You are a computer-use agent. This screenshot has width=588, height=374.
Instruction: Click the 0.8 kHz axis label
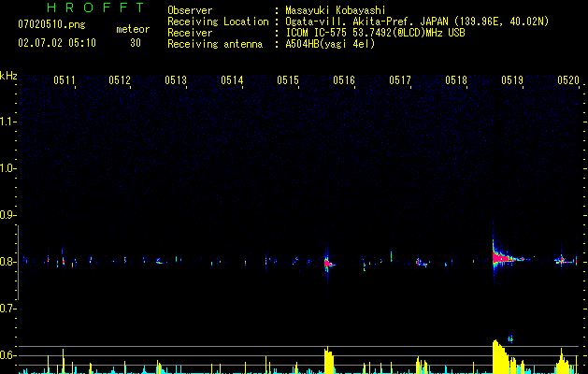pos(7,262)
